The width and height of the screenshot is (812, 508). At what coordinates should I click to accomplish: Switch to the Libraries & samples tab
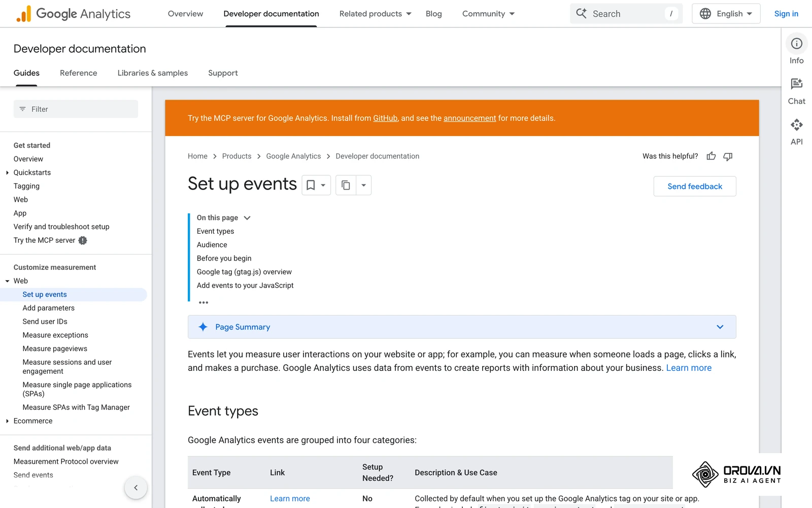click(153, 73)
